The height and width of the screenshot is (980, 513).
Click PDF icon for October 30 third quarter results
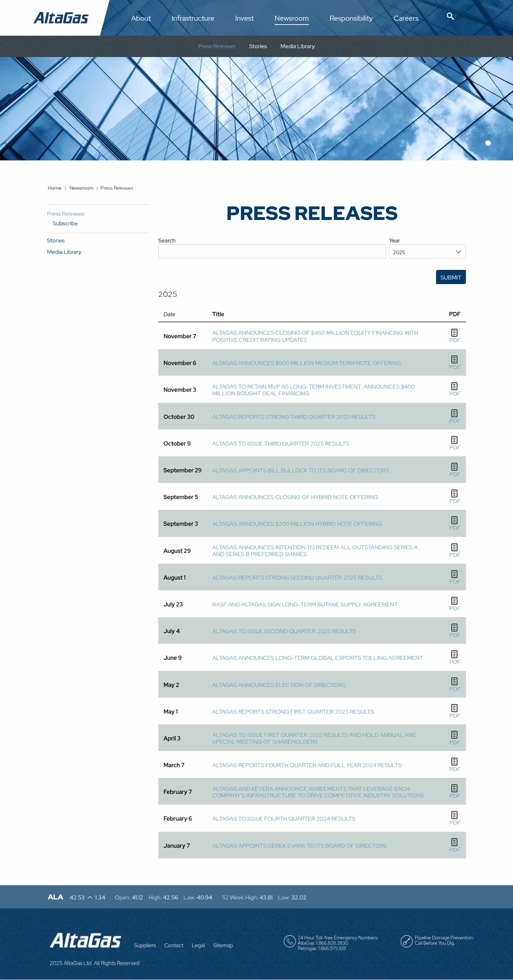pos(454,412)
